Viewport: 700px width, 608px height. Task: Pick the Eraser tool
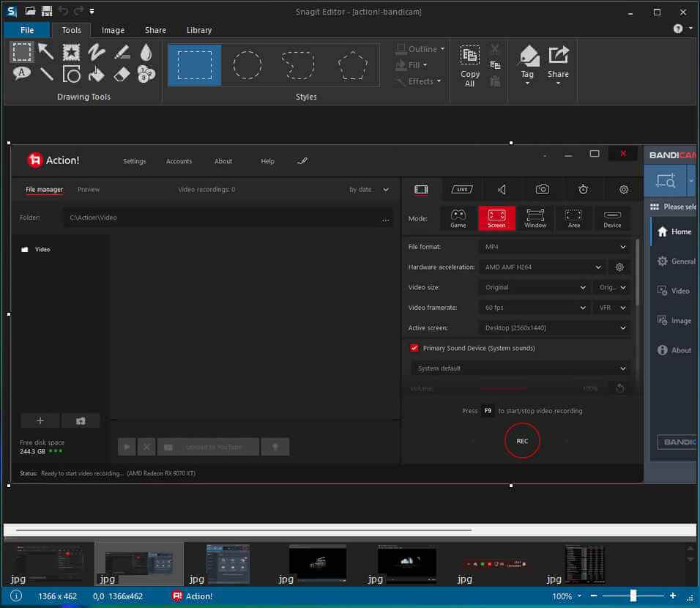[122, 73]
